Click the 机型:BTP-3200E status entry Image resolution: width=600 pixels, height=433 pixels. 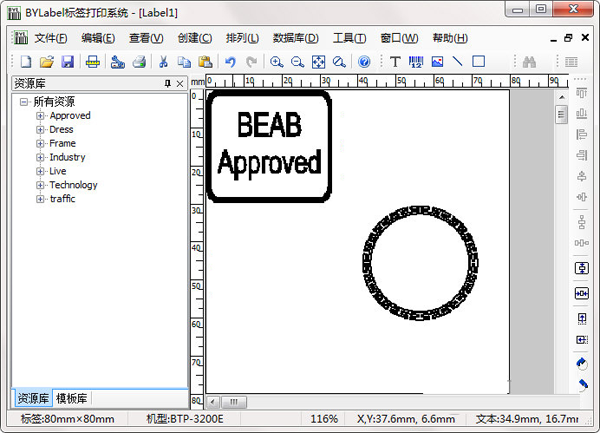(x=185, y=419)
